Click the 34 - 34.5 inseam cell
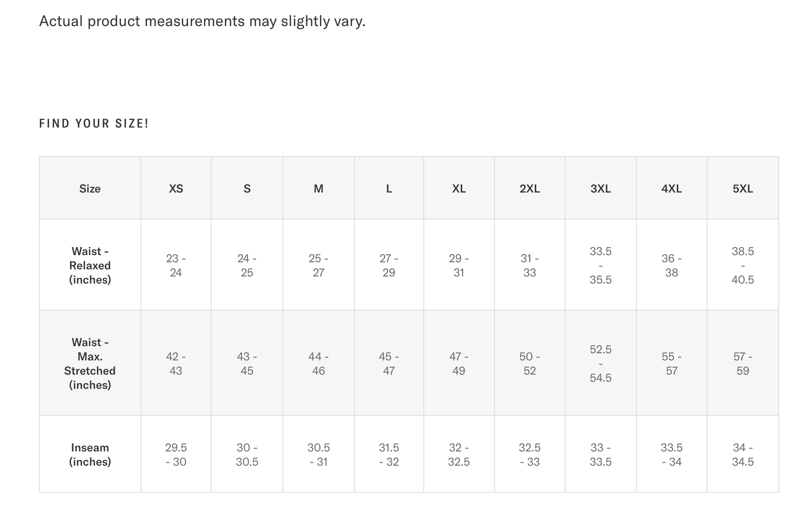The height and width of the screenshot is (524, 812). [743, 455]
